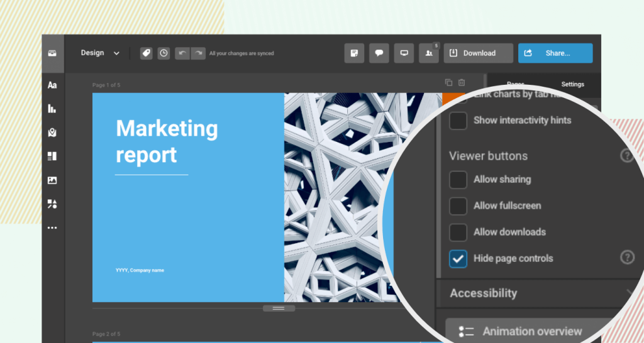Click the version history clock icon

click(164, 53)
